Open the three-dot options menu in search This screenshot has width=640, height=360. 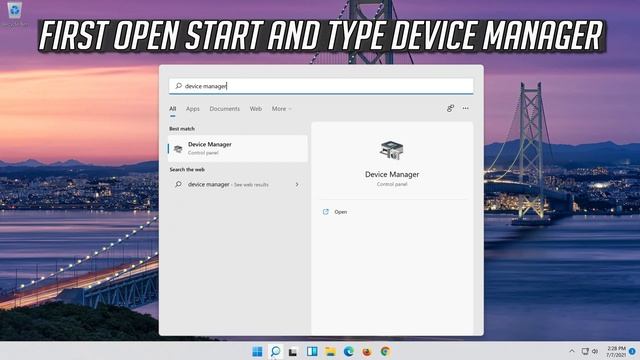[465, 108]
